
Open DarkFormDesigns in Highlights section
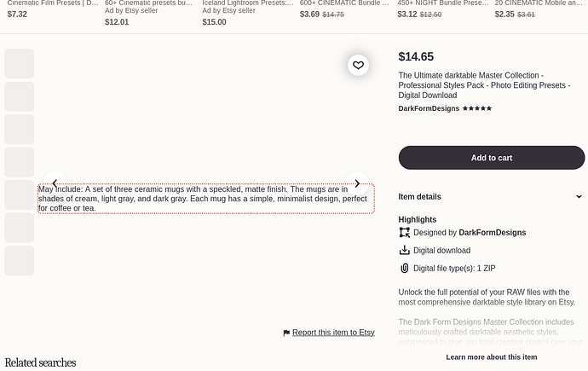point(492,233)
